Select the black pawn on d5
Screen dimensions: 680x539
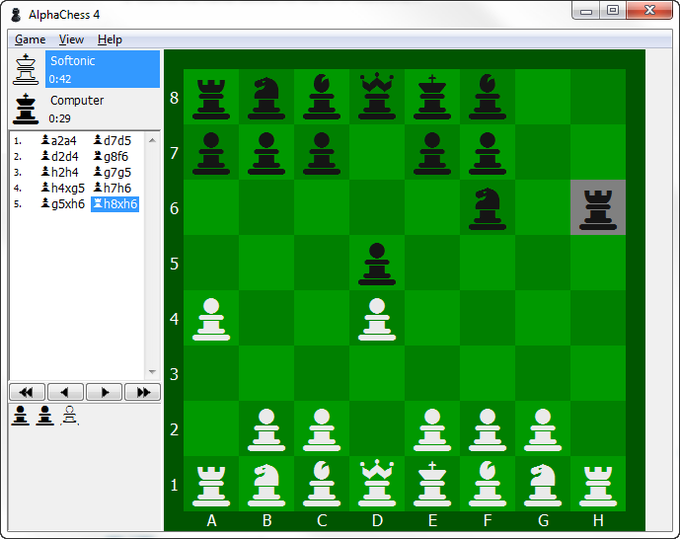click(377, 263)
